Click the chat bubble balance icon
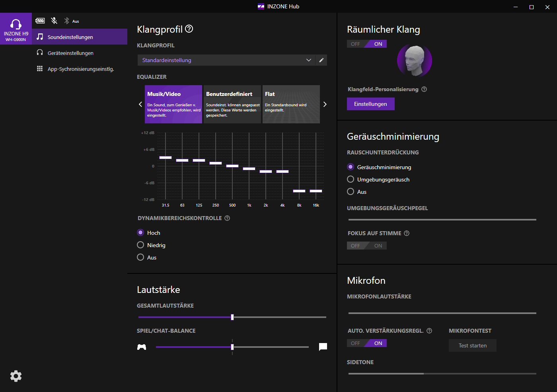The height and width of the screenshot is (392, 557). 323,347
